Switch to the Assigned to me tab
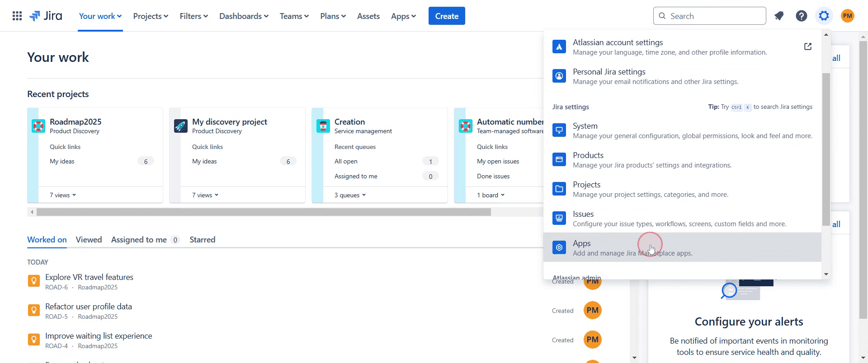The height and width of the screenshot is (363, 868). [x=145, y=240]
